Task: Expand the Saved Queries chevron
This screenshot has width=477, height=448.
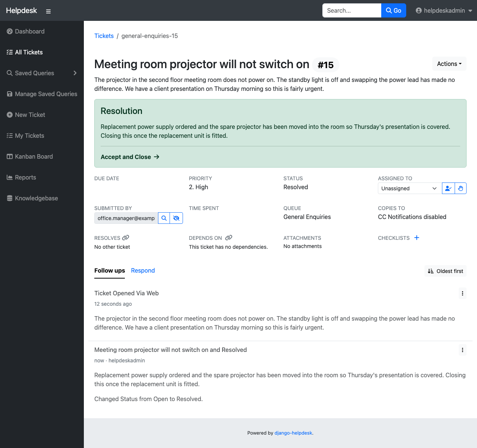Action: [x=75, y=73]
